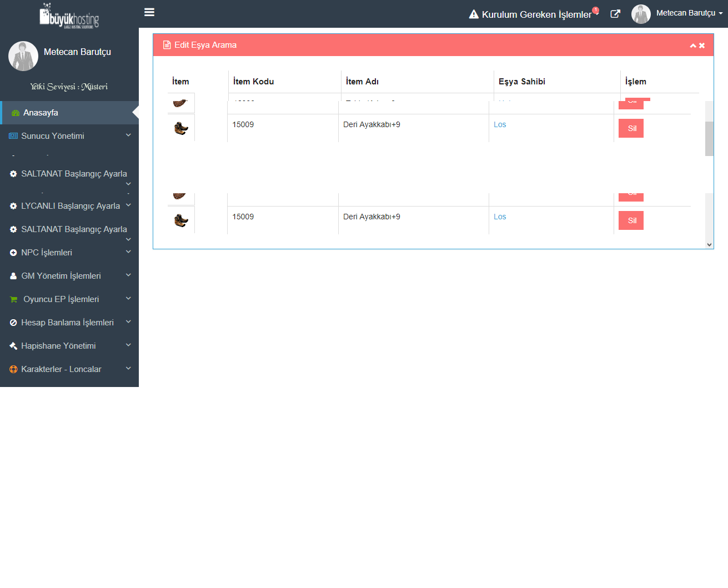Viewport: 728px width, 588px height.
Task: Click the Hesap Banlama ban icon
Action: [13, 323]
